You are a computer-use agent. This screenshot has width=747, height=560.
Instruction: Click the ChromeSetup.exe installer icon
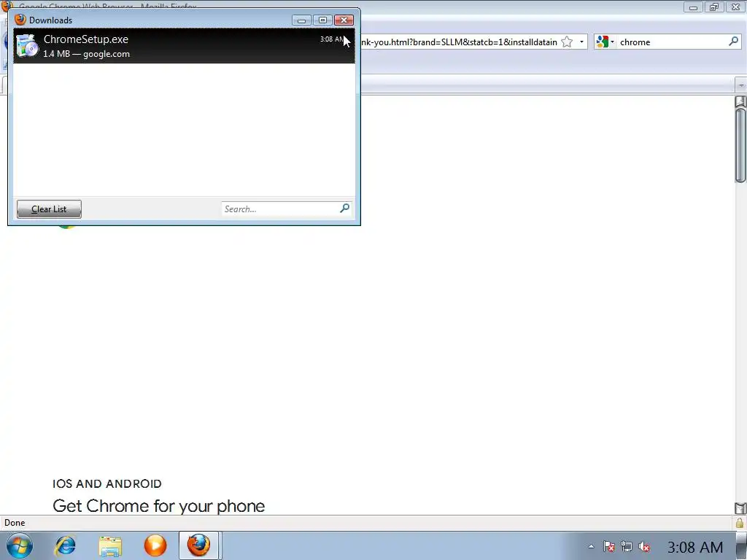27,46
